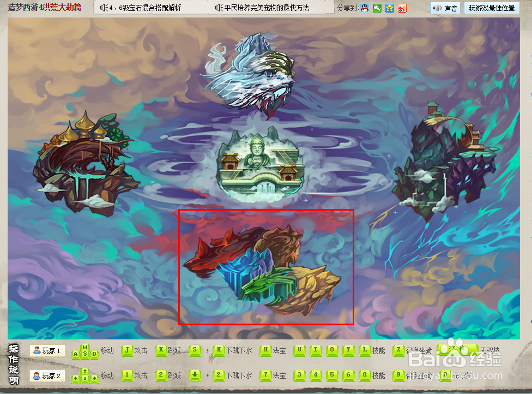Click the 玩游戏最佳位置 button
This screenshot has height=394, width=532.
pos(492,8)
